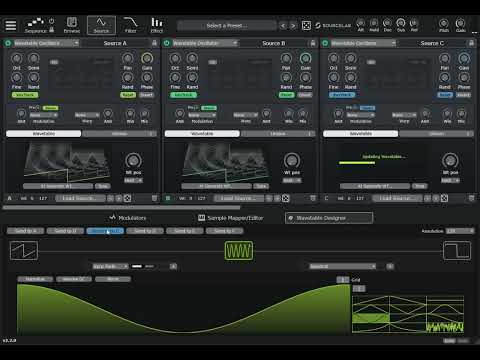
Task: Select Source A Wavetable tab
Action: pos(44,134)
